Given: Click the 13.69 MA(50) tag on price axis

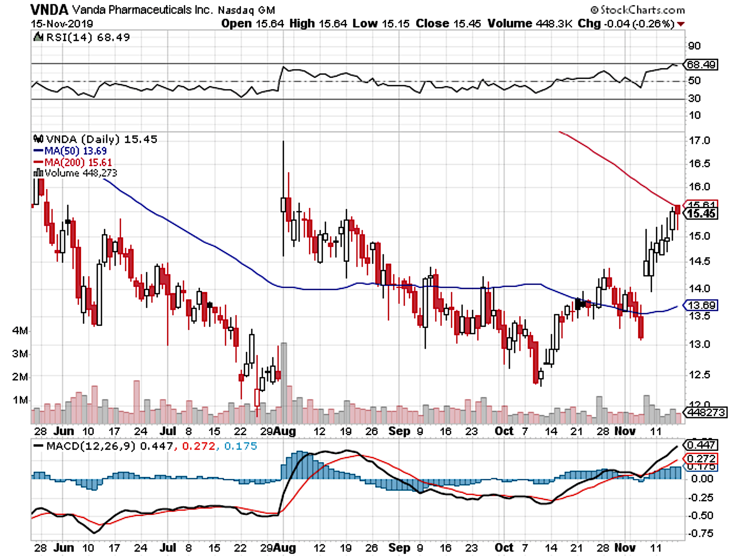Looking at the screenshot, I should (701, 305).
